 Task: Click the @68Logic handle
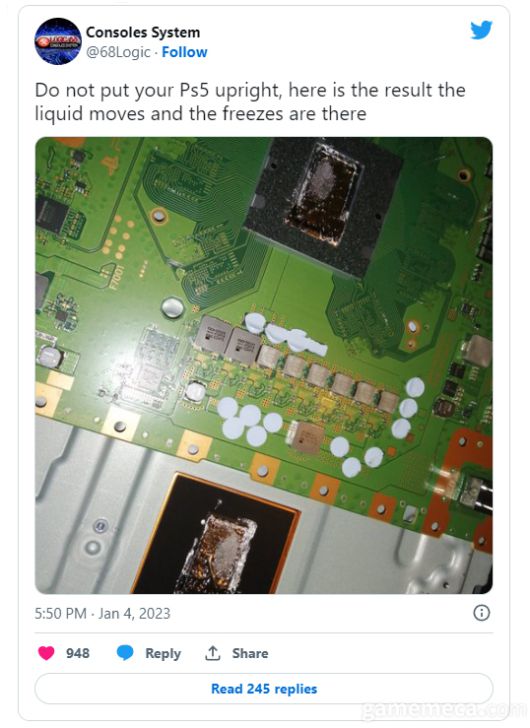point(118,52)
